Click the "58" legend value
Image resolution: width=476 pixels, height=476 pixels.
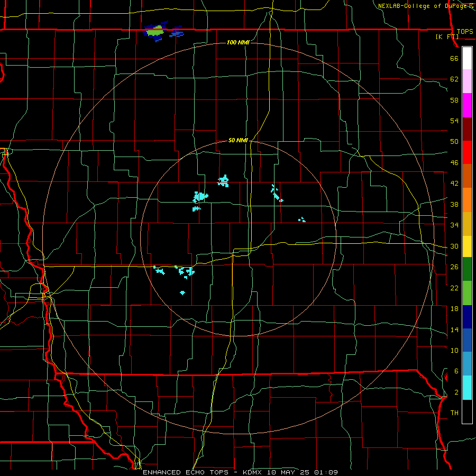(x=454, y=100)
